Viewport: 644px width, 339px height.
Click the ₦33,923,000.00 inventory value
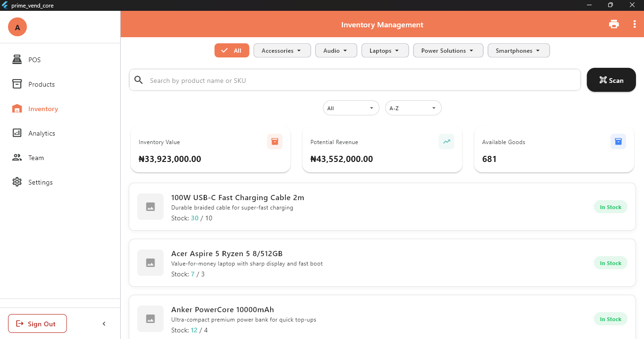point(170,159)
